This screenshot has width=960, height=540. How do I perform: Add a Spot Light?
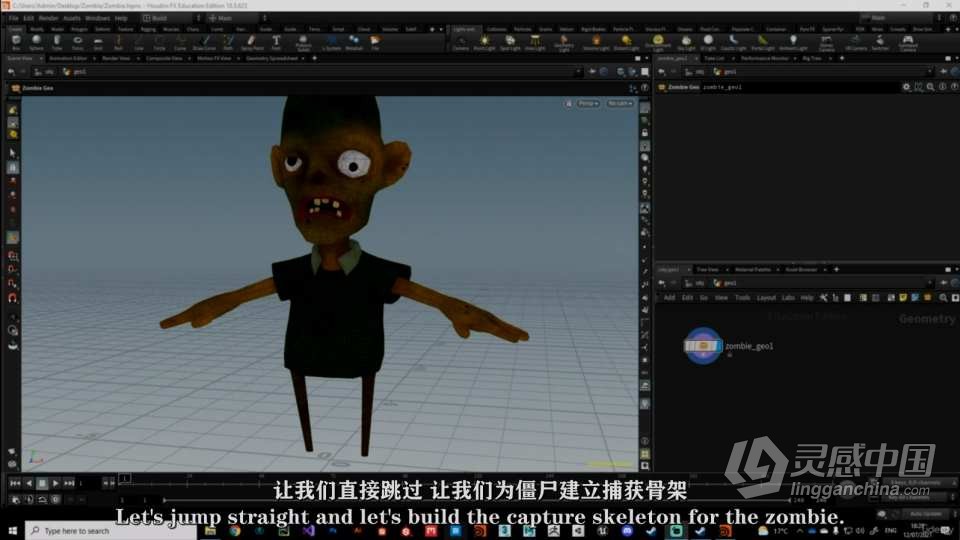point(510,42)
